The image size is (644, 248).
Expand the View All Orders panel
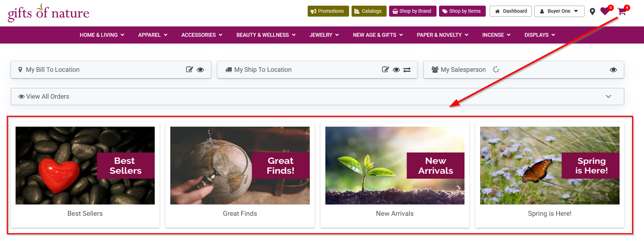pyautogui.click(x=608, y=97)
